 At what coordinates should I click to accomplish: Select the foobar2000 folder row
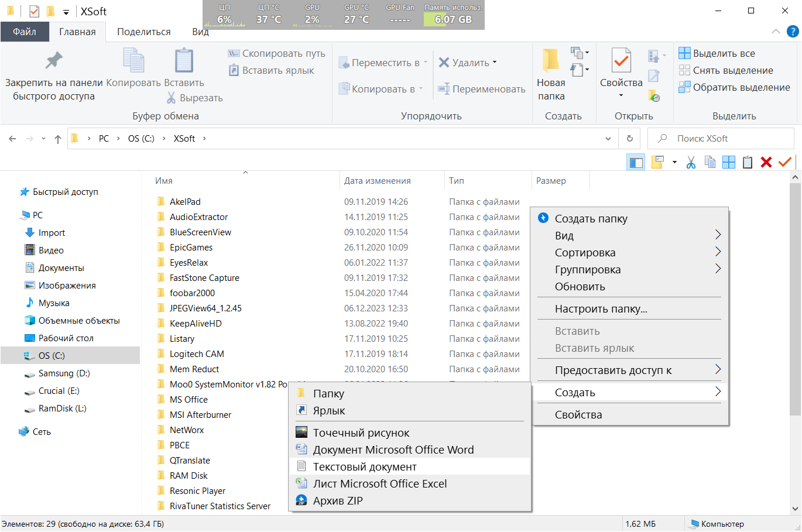point(192,293)
